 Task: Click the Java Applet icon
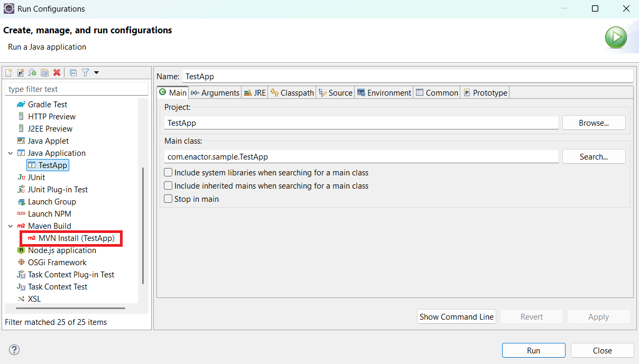point(21,141)
